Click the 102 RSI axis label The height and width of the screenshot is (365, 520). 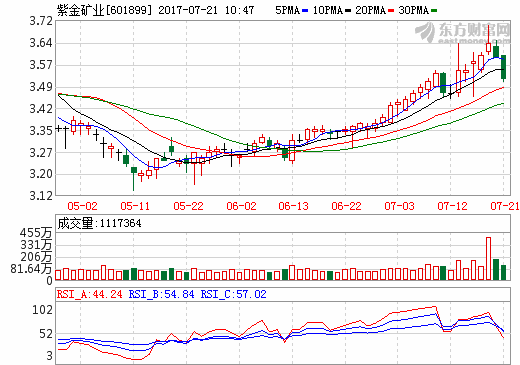coord(42,310)
